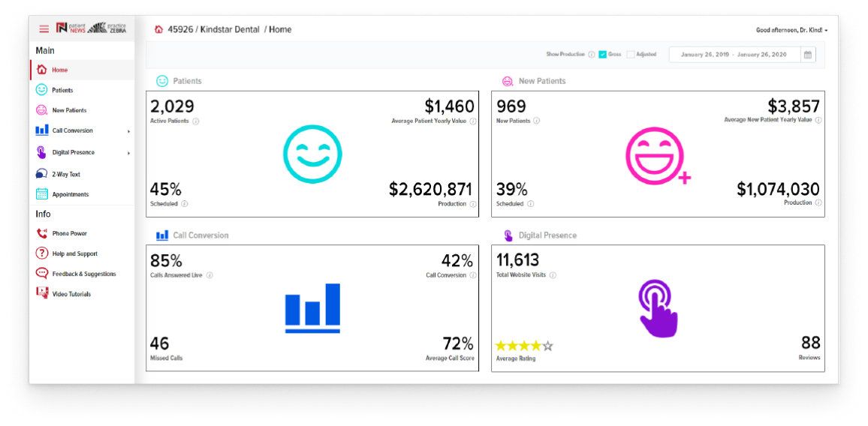The width and height of the screenshot is (868, 426).
Task: Click the Video Tutorials play icon
Action: (x=41, y=293)
